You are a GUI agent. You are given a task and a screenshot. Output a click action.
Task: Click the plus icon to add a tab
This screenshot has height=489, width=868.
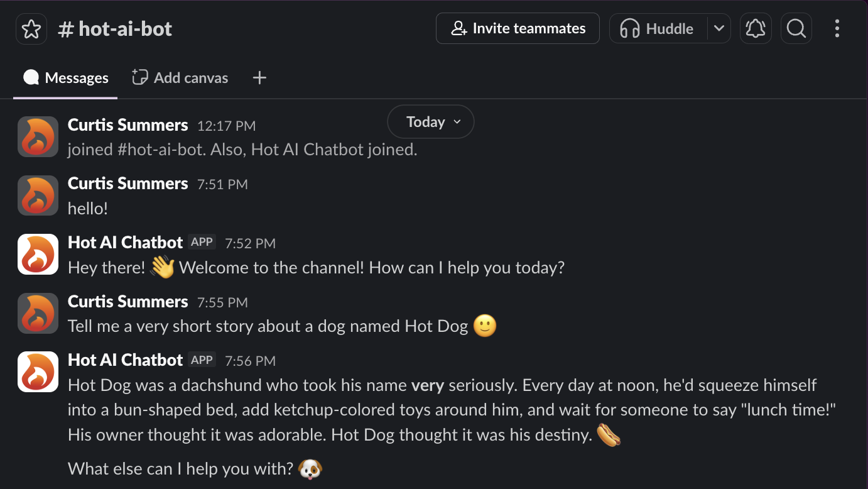tap(259, 77)
